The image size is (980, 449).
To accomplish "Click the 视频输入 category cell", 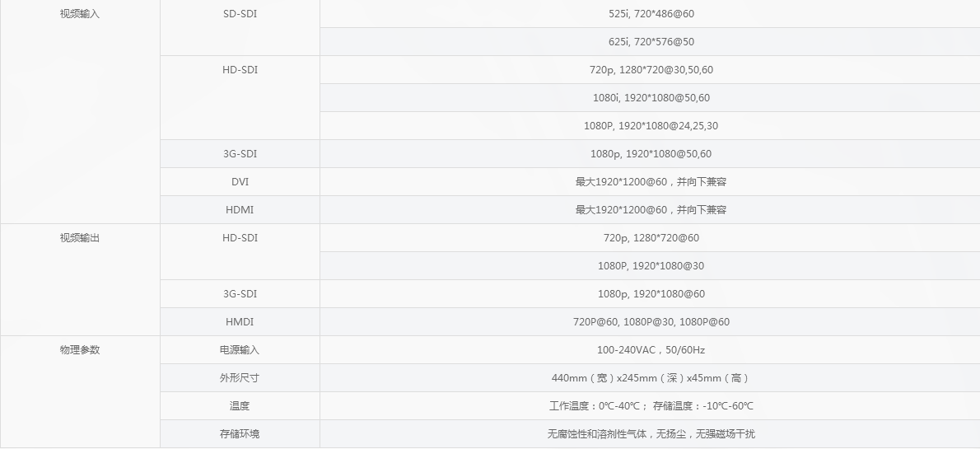I will pyautogui.click(x=80, y=14).
